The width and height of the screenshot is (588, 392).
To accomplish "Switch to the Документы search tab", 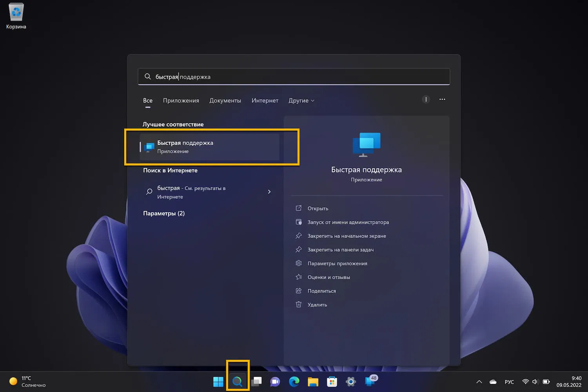I will click(x=225, y=100).
